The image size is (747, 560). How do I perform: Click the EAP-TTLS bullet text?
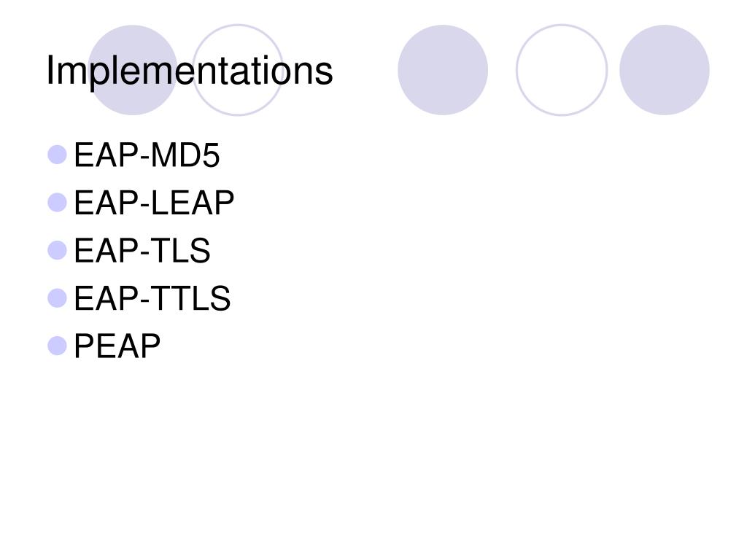pyautogui.click(x=152, y=298)
